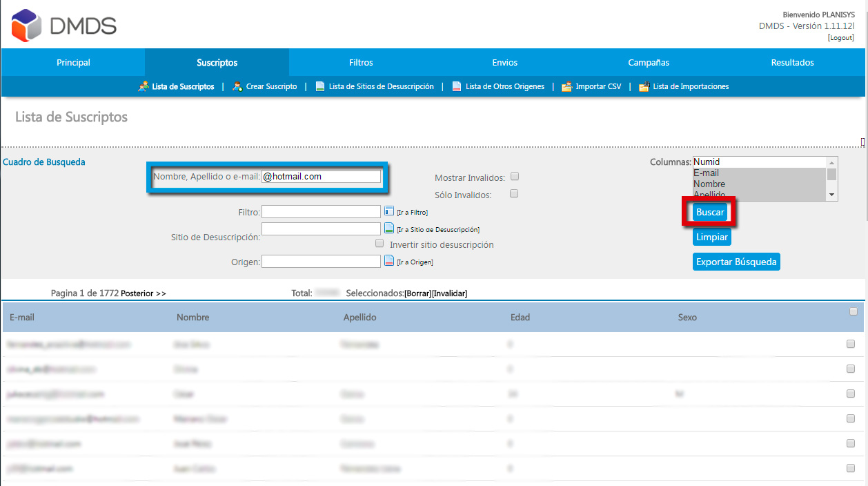Click the icon beside Sitio de Desuscripción field
868x486 pixels.
click(389, 229)
